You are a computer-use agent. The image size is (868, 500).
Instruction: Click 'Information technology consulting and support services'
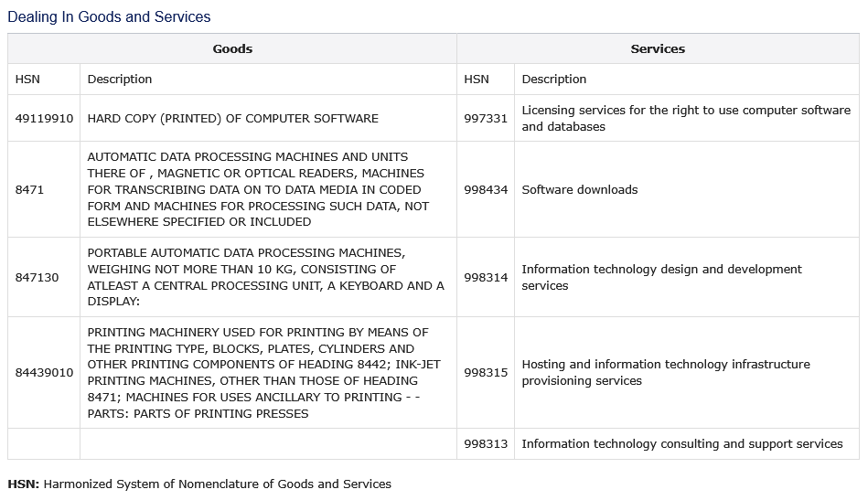[681, 444]
